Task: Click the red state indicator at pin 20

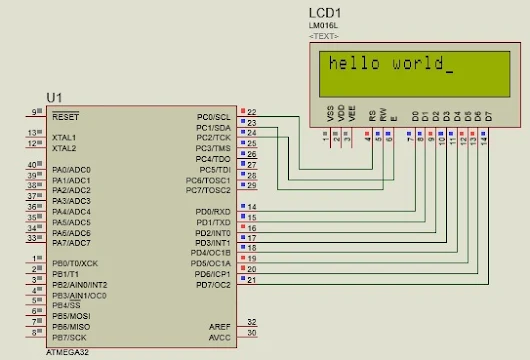Action: pyautogui.click(x=243, y=268)
